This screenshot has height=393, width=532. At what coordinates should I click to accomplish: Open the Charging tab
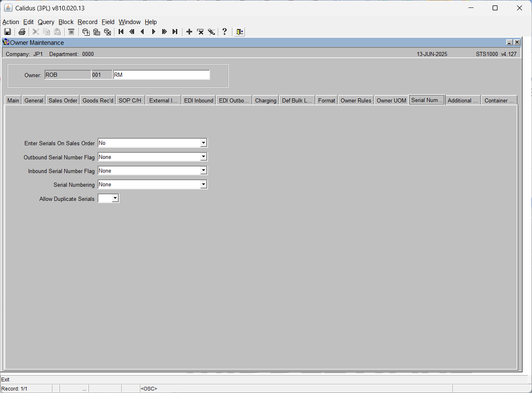(x=266, y=100)
